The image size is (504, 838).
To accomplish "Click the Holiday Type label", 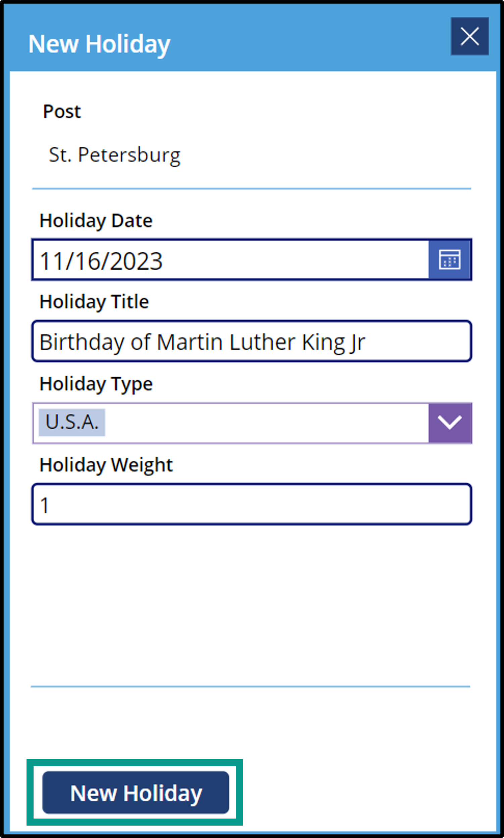I will click(96, 384).
